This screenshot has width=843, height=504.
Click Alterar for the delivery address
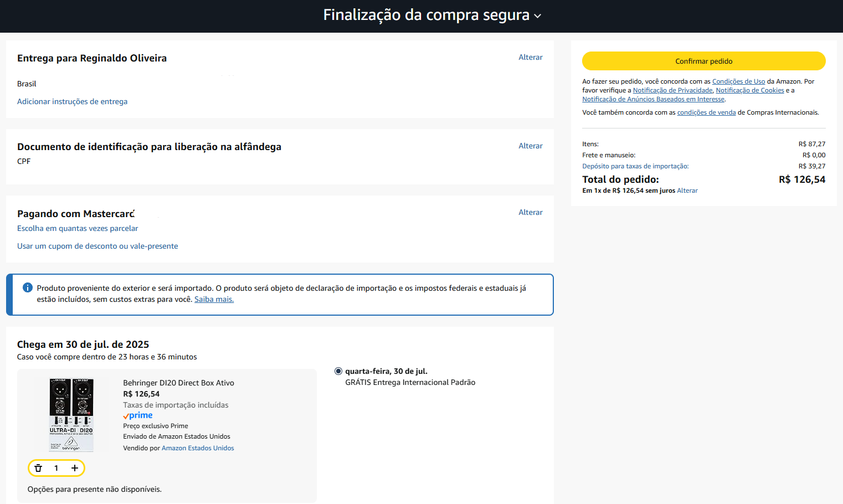[530, 57]
